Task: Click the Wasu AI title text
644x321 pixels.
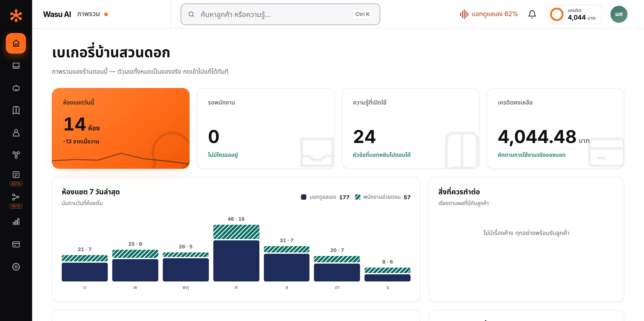Action: coord(57,14)
